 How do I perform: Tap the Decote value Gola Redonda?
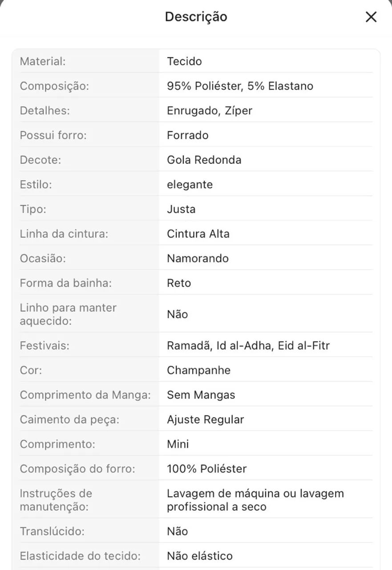click(204, 160)
